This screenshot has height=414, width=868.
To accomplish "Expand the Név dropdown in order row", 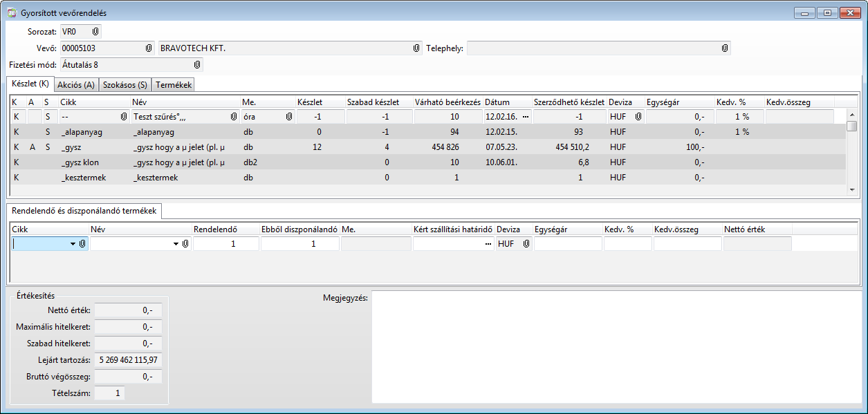I will (176, 244).
